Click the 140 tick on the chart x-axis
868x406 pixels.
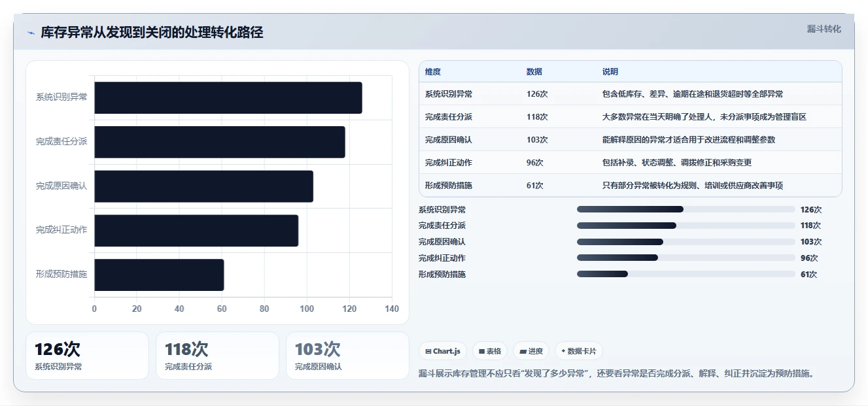[x=392, y=309]
